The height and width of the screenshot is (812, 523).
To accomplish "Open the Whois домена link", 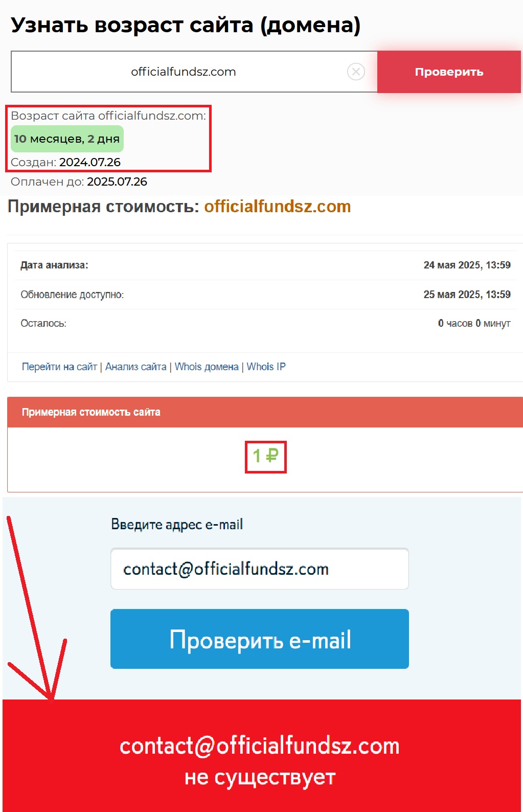I will (x=207, y=367).
